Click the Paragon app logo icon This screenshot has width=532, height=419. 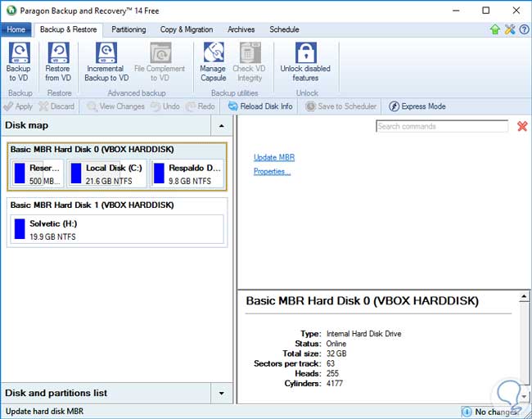tap(11, 11)
